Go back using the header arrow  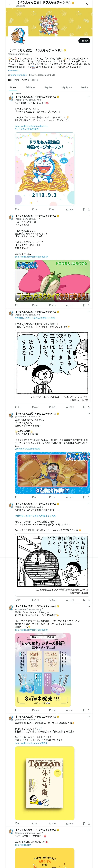9,4
